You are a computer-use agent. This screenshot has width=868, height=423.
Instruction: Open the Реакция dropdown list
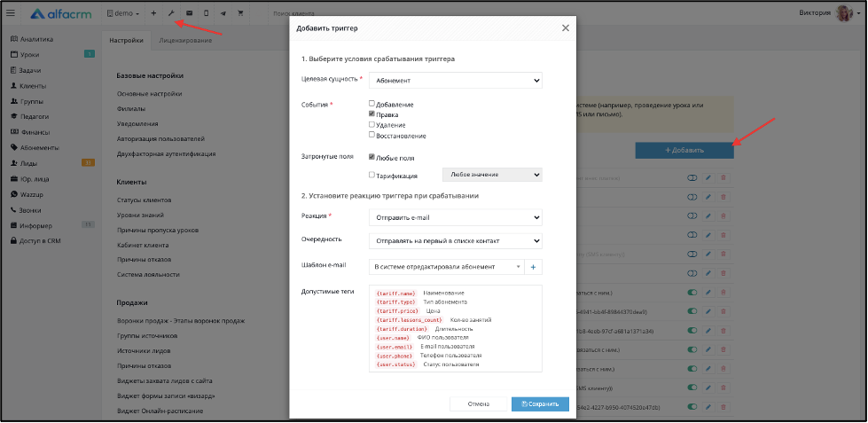455,217
